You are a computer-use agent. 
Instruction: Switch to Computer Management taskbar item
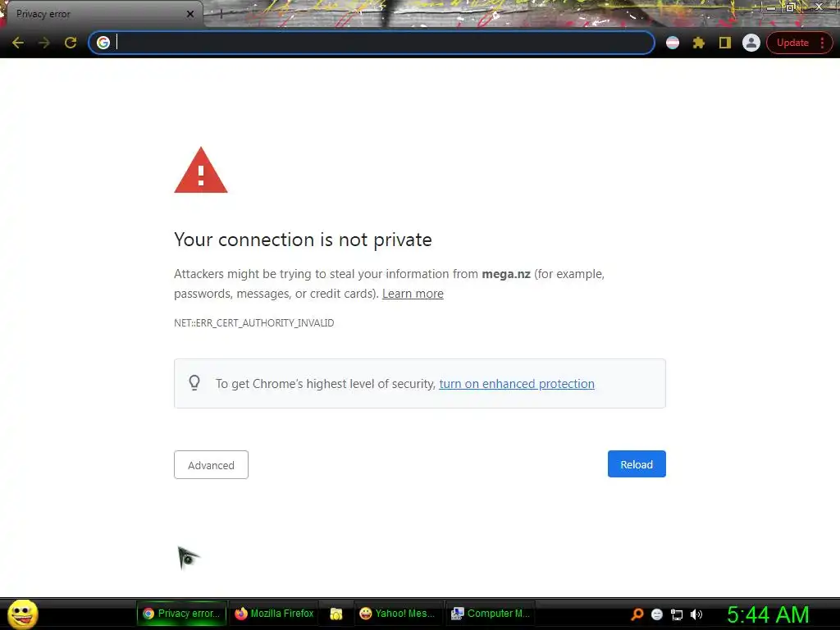(x=491, y=614)
